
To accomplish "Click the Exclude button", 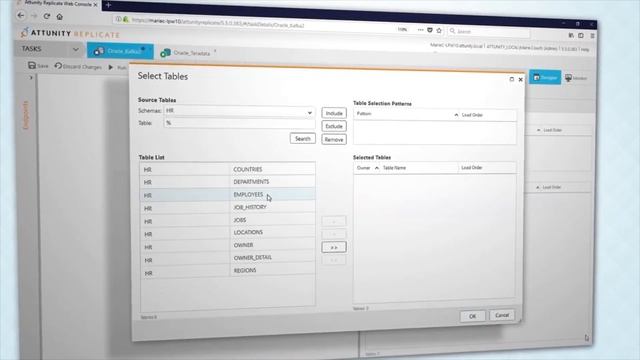I will tap(334, 127).
